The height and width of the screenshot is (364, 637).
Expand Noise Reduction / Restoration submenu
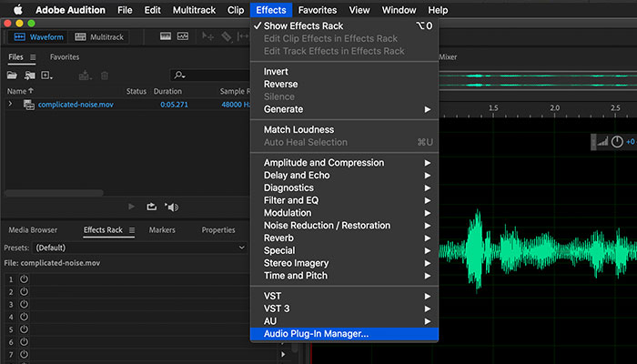pos(345,226)
